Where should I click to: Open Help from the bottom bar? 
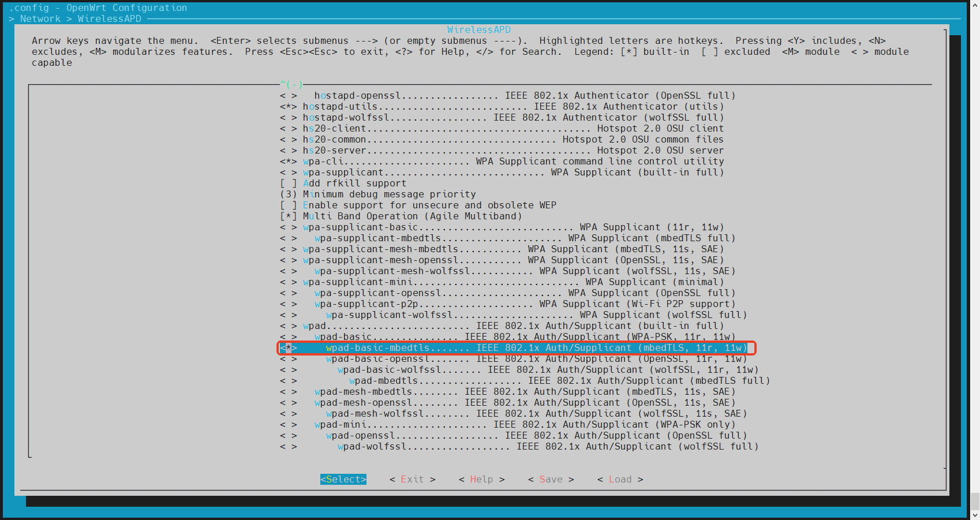click(x=481, y=479)
